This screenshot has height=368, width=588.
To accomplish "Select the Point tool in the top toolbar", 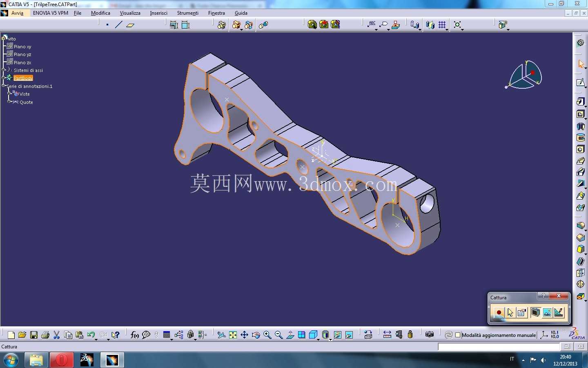I will pyautogui.click(x=107, y=25).
